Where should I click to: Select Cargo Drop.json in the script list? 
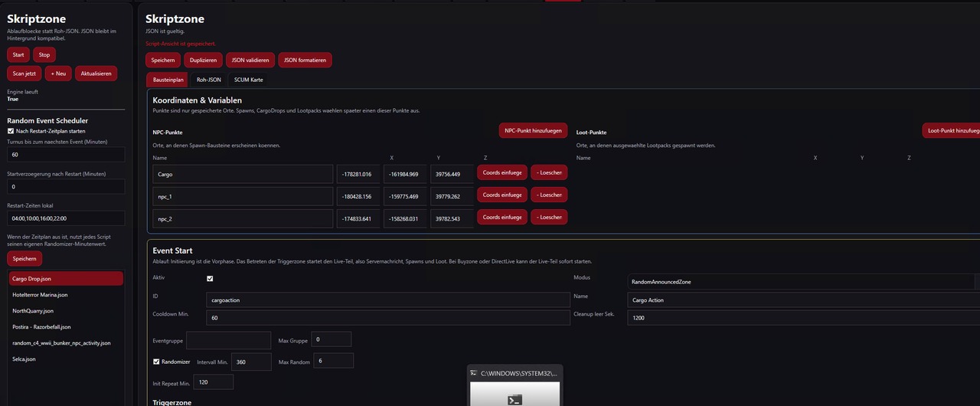pyautogui.click(x=66, y=279)
